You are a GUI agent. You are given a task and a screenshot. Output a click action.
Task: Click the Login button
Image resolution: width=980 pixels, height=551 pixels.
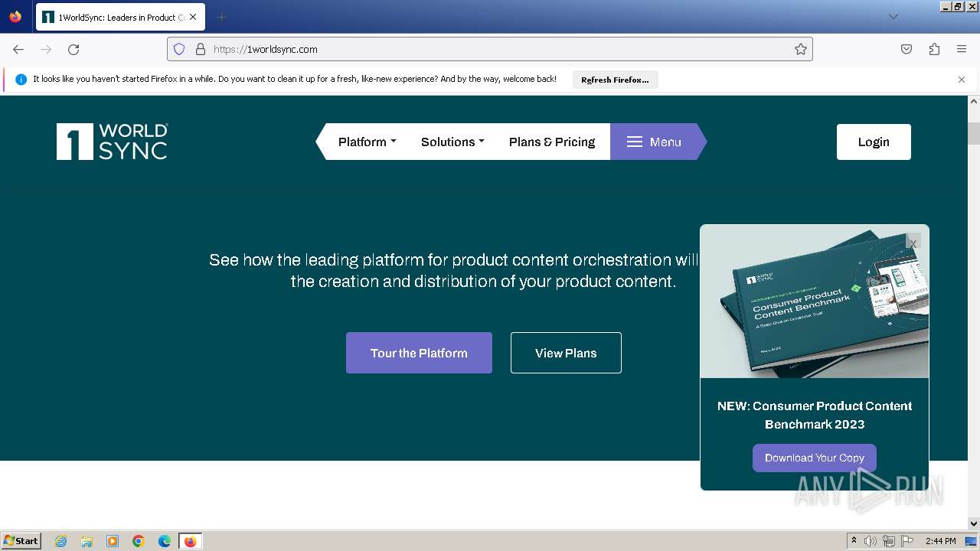pyautogui.click(x=874, y=142)
